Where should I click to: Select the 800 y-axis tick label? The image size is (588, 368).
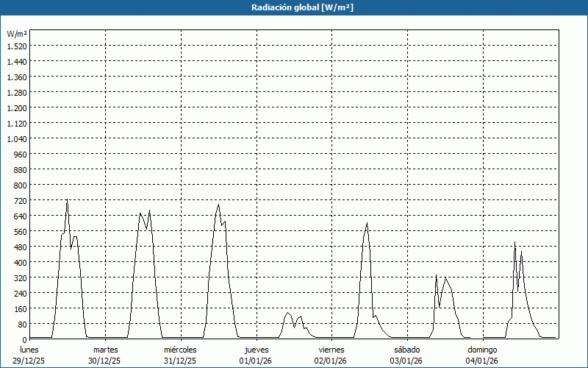point(20,185)
